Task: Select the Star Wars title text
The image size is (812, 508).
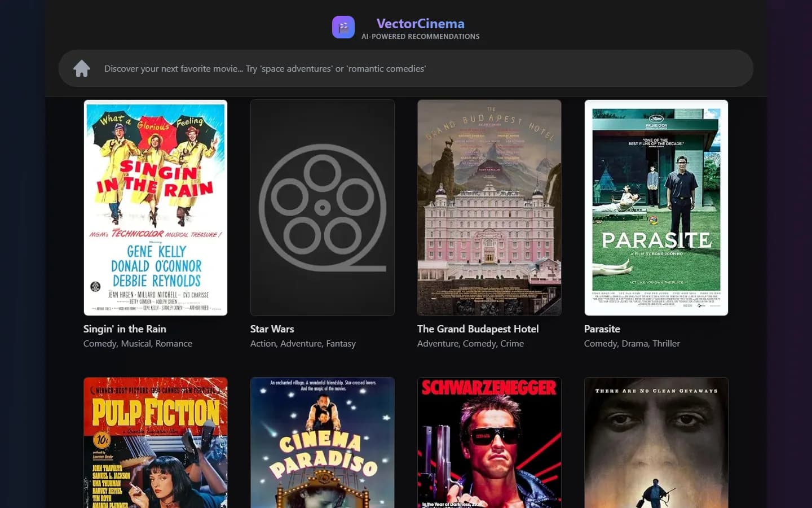Action: click(x=272, y=329)
